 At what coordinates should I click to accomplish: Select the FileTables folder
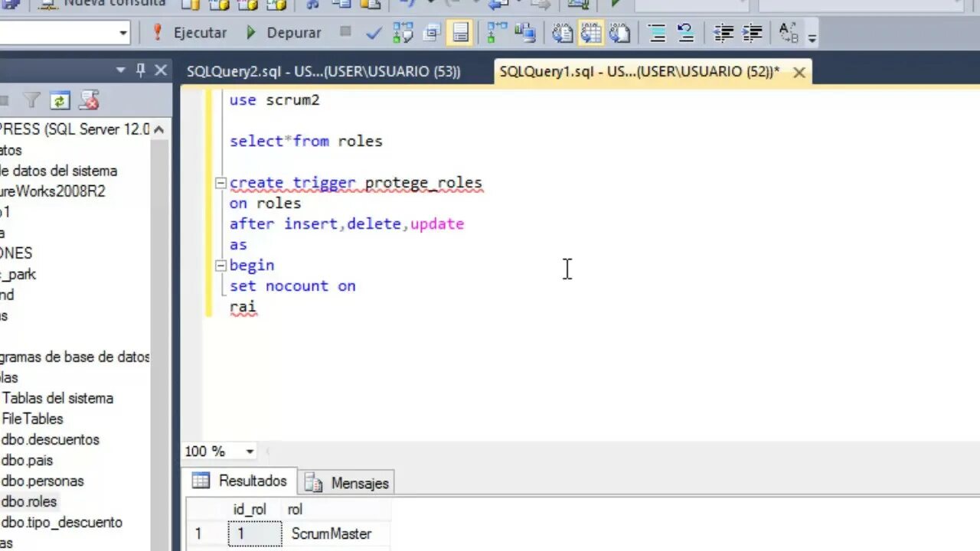coord(32,419)
